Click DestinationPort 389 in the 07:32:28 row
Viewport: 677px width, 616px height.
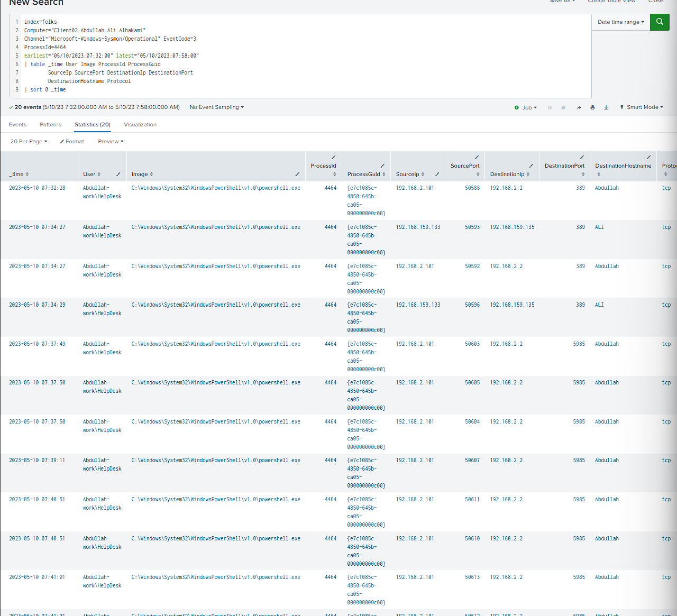click(580, 188)
